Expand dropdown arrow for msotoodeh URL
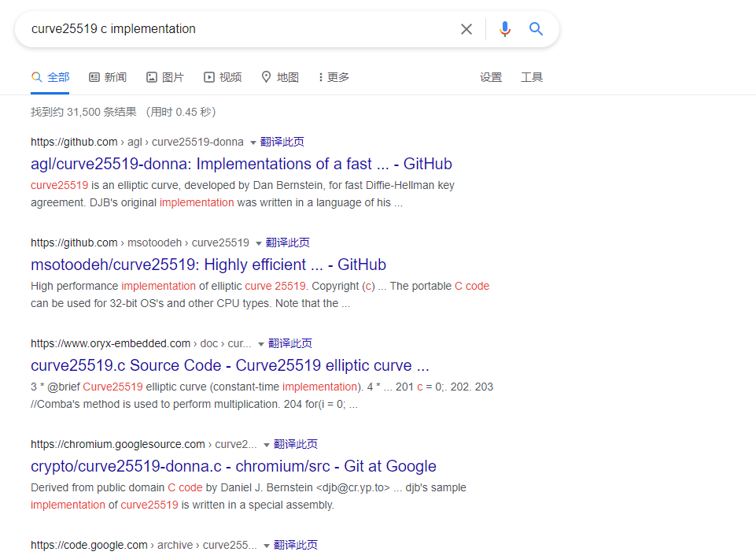756x559 pixels. pos(259,243)
